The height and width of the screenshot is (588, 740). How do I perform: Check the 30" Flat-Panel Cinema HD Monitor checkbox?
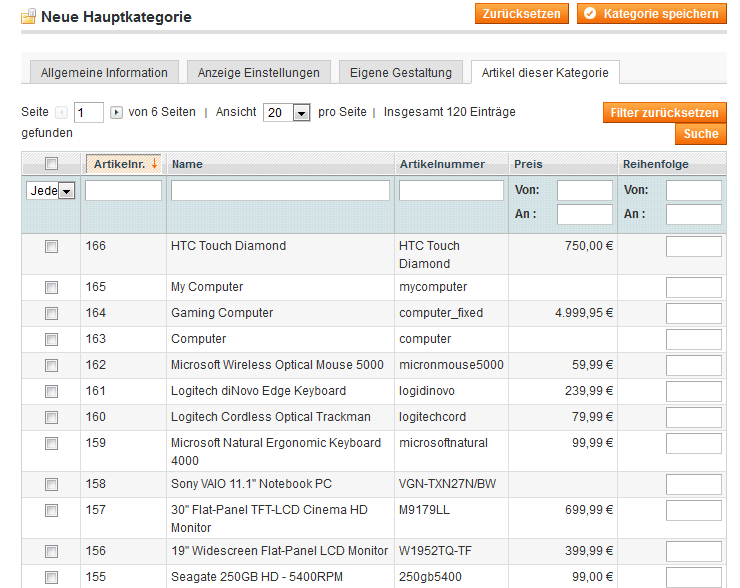[x=51, y=510]
